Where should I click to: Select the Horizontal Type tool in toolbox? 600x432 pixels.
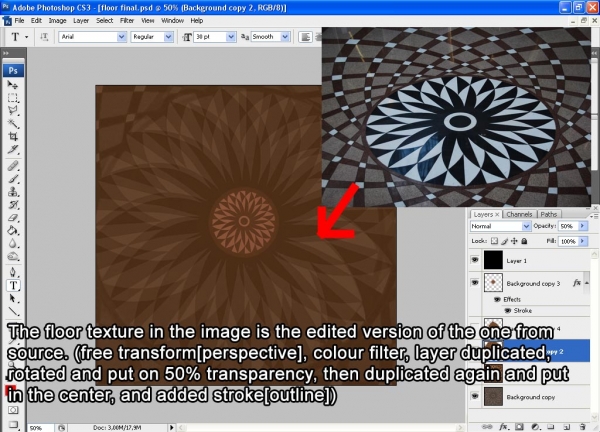[13, 285]
